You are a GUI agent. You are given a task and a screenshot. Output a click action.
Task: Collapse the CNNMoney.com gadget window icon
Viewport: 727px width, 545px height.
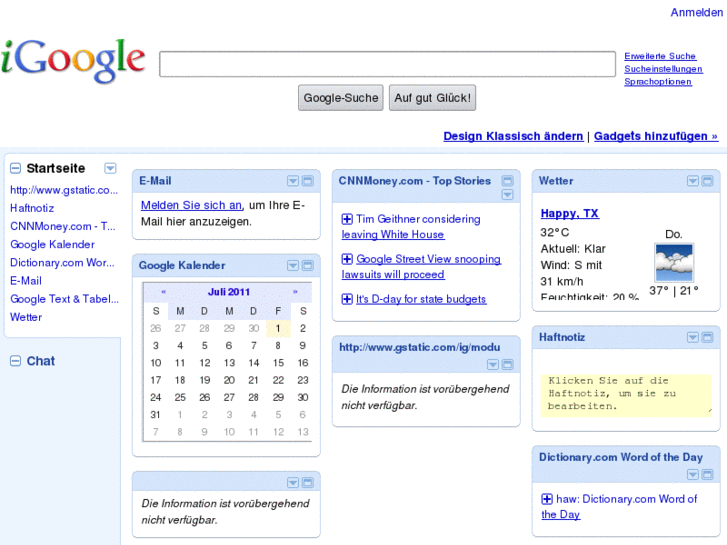point(508,181)
